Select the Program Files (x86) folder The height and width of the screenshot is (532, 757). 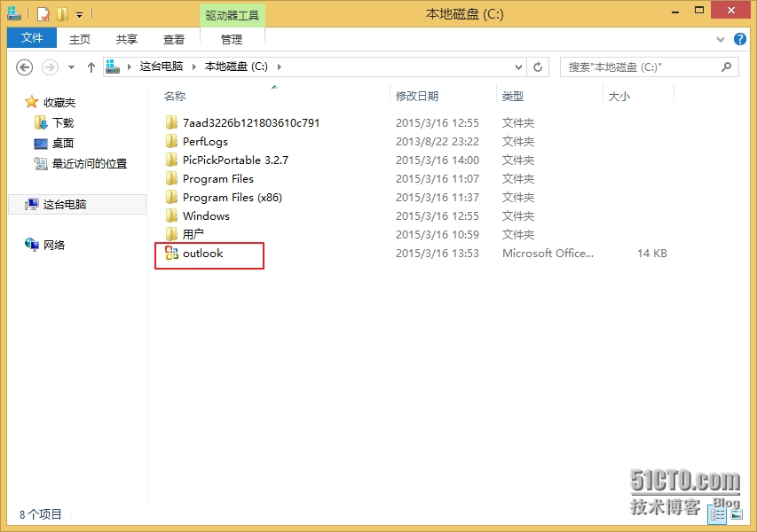[x=233, y=197]
